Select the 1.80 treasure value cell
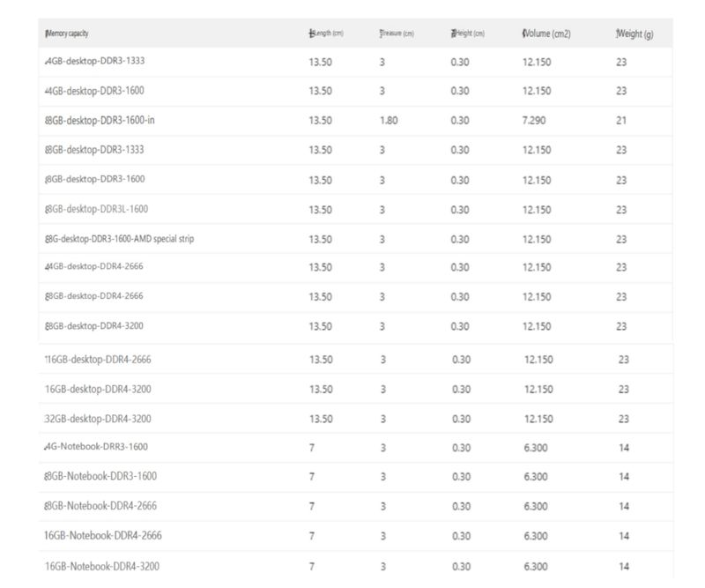The width and height of the screenshot is (705, 588). tap(389, 121)
